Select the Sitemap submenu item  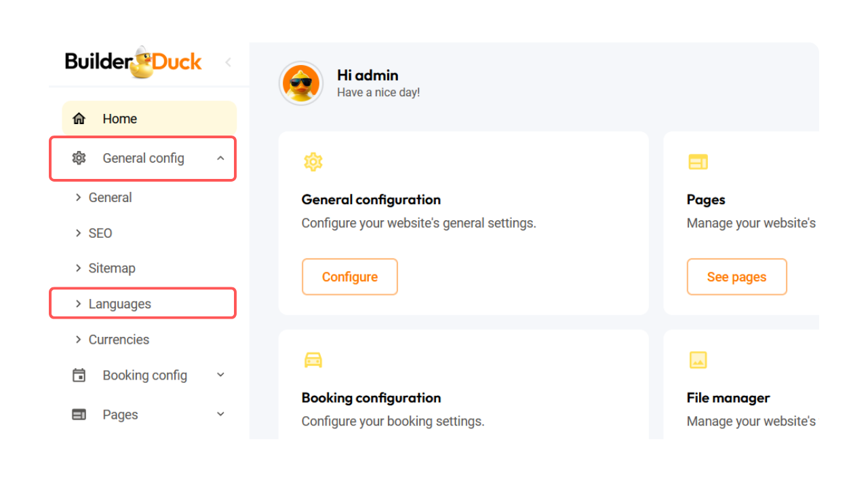[112, 268]
